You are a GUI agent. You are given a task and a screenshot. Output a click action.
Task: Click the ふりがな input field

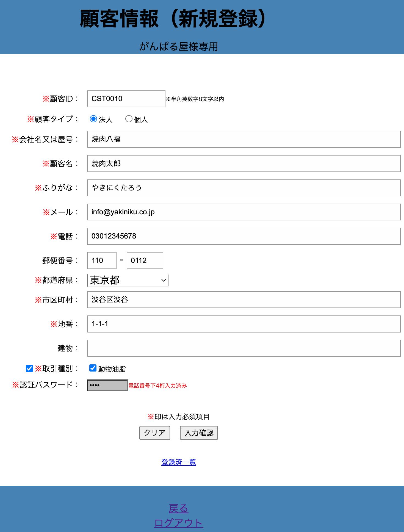[x=243, y=188]
